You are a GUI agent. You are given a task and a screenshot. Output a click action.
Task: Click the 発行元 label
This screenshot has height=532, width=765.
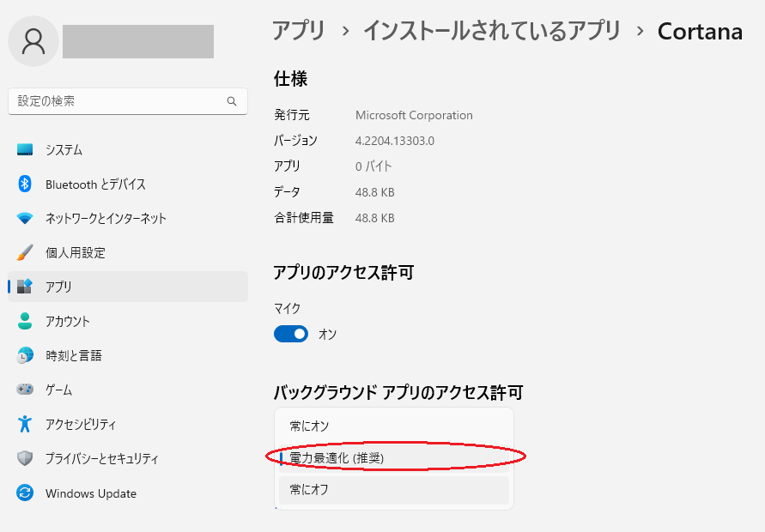point(291,115)
